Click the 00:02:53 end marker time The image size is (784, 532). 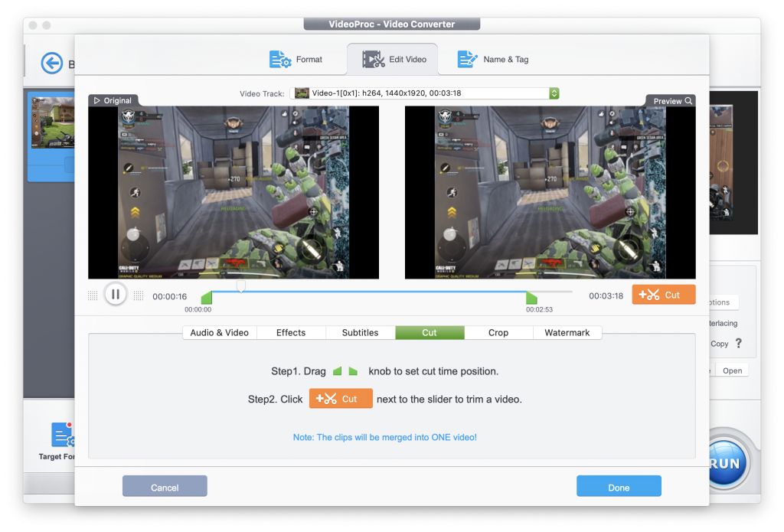(x=539, y=309)
